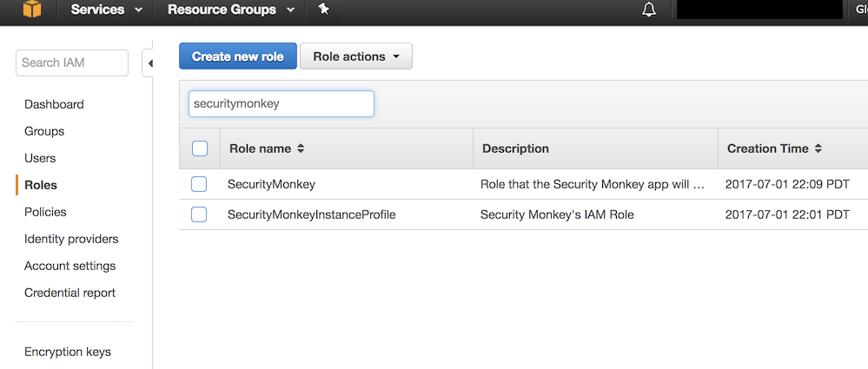Screen dimensions: 868x369
Task: Collapse the sidebar with the arrow handle
Action: [x=149, y=64]
